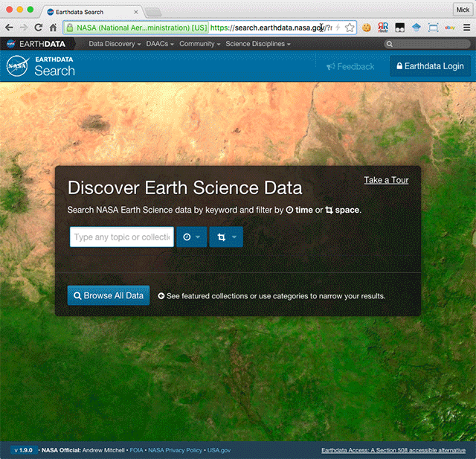Select the Earthdata Search browser tab
This screenshot has height=459, width=476.
[91, 12]
